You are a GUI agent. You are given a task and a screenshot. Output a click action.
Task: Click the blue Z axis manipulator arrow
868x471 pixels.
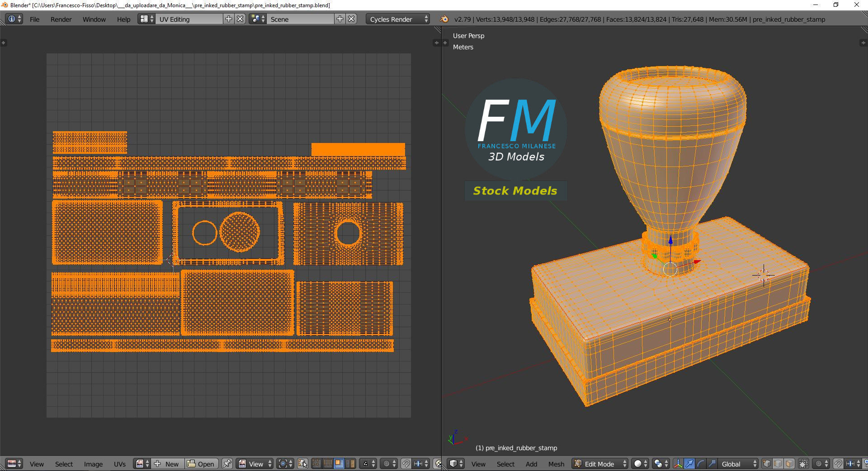point(670,240)
